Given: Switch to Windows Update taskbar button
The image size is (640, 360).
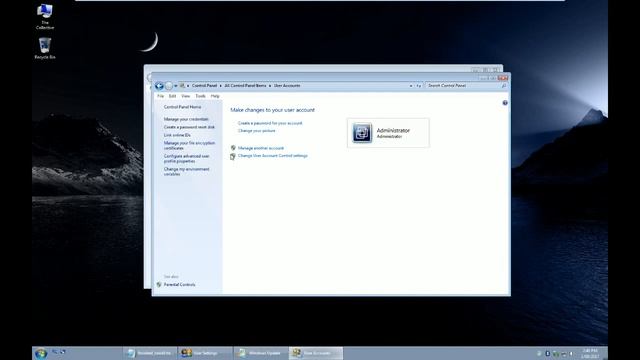Looking at the screenshot, I should [x=261, y=353].
